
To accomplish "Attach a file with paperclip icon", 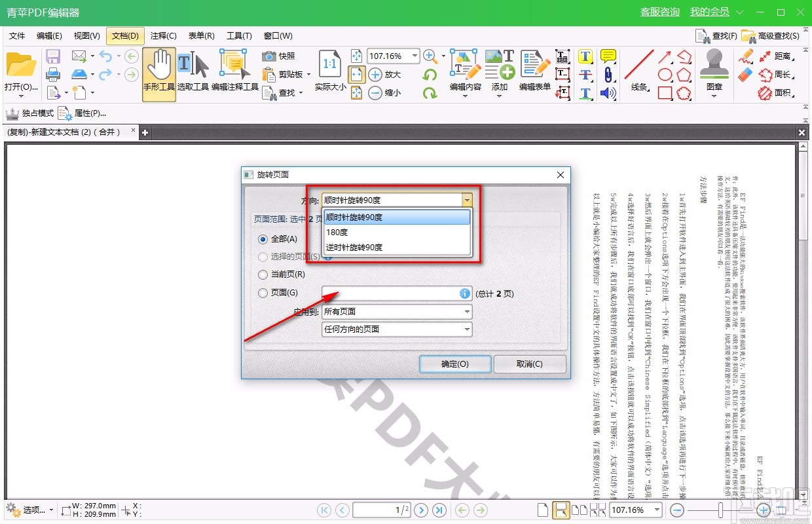I will coord(608,75).
